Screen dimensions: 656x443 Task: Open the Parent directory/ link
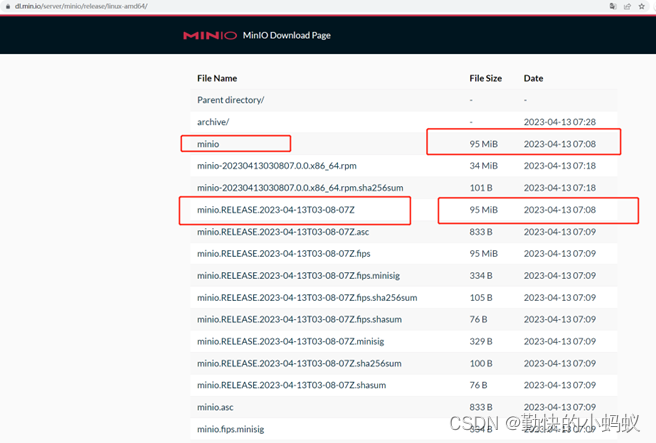click(x=231, y=100)
